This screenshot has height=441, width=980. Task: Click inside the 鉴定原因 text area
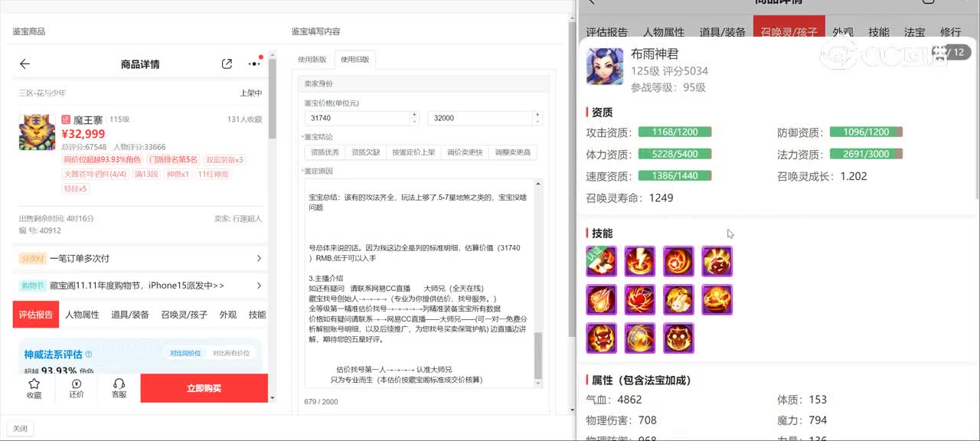click(x=419, y=284)
